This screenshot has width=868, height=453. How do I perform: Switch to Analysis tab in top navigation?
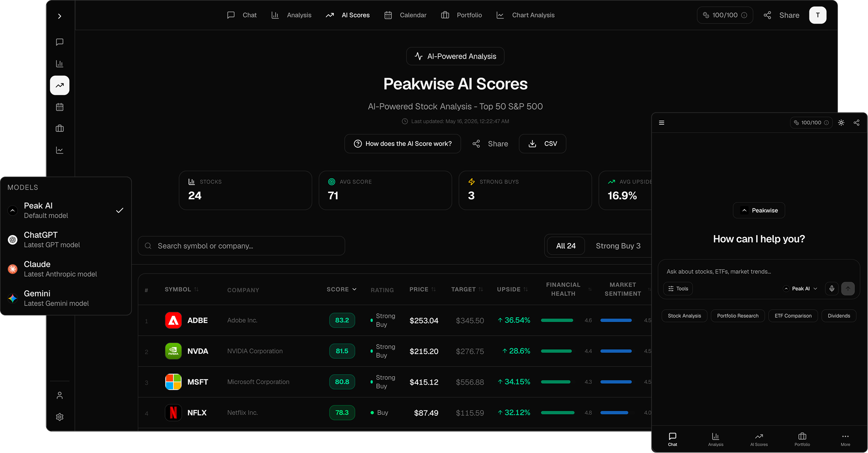tap(291, 15)
